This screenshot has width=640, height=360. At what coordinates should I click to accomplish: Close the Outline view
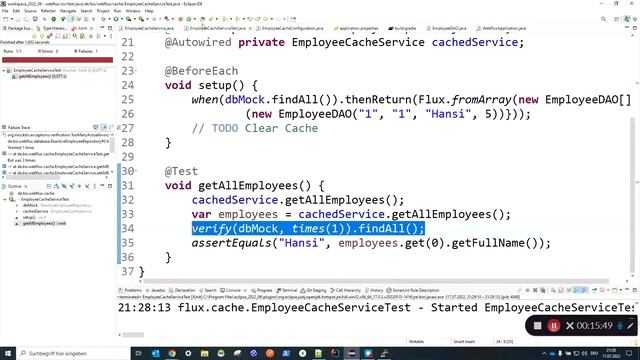coord(26,186)
